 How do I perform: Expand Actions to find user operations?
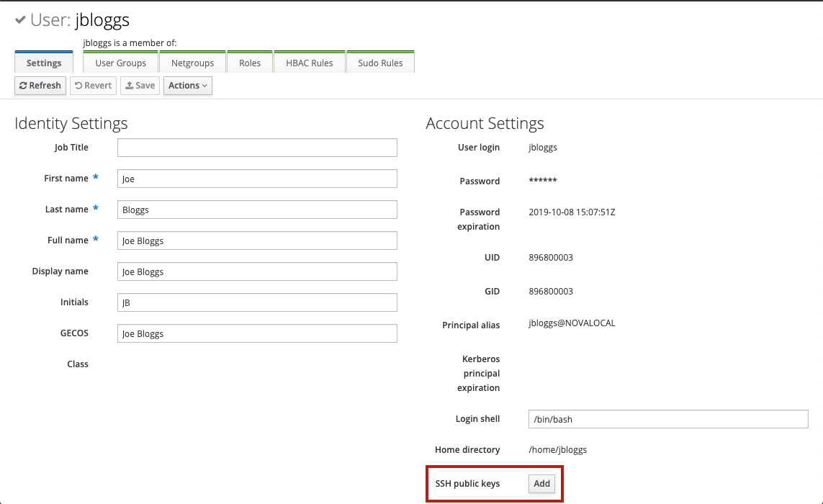point(187,86)
